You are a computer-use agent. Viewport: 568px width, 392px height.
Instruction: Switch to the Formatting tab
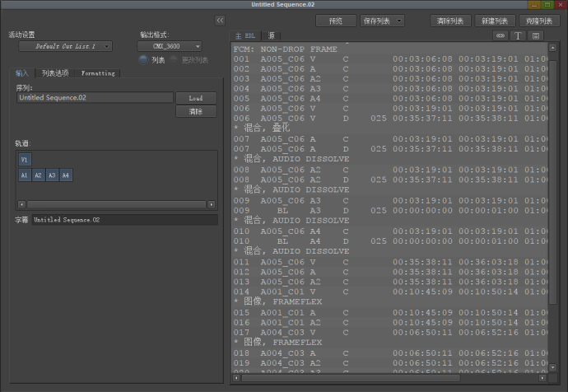click(98, 73)
